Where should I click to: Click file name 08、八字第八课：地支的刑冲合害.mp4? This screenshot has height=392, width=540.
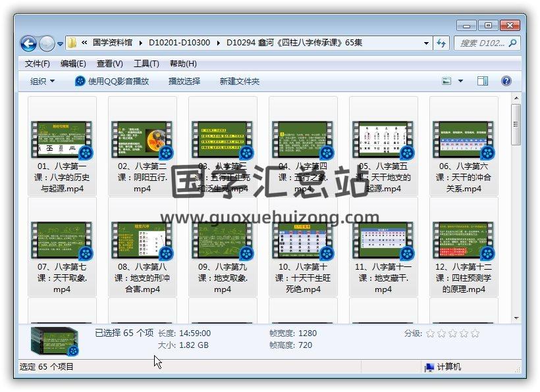[x=142, y=278]
